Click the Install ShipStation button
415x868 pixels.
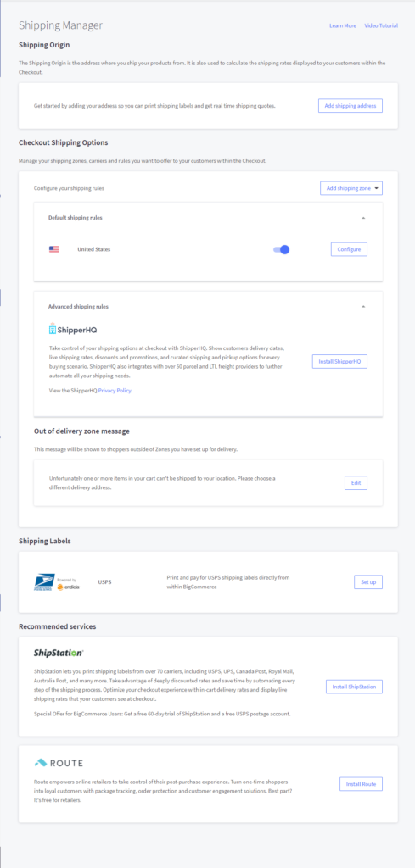[354, 687]
